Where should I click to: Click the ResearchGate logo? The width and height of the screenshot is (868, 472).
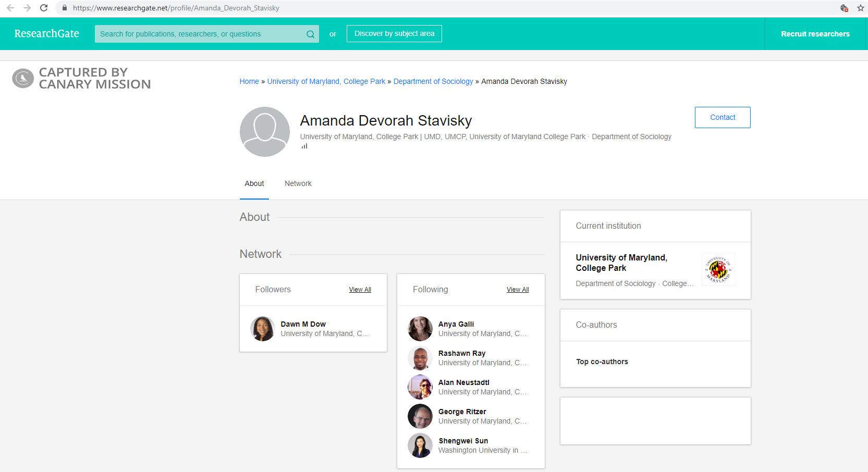47,33
